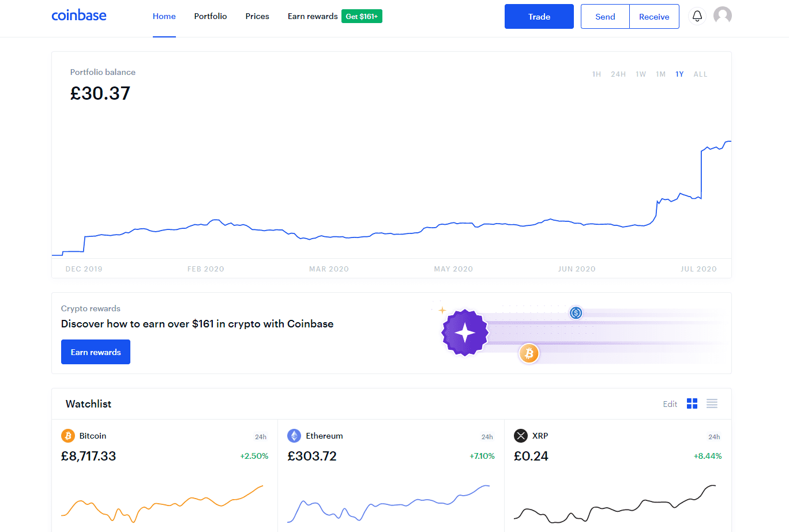This screenshot has height=532, width=789.
Task: Click the Watchlist heading
Action: (x=88, y=403)
